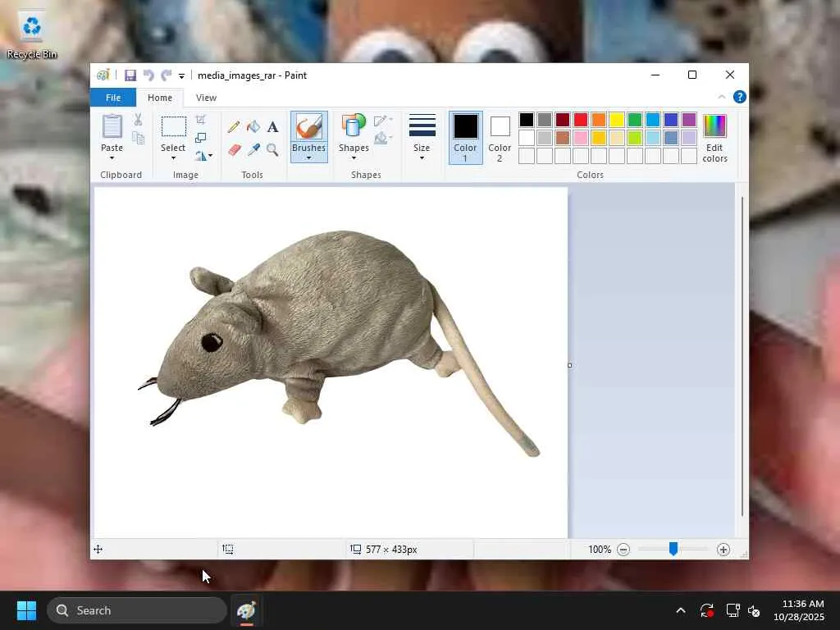Select the Color picker eyedropper tool
The width and height of the screenshot is (840, 630).
click(x=253, y=150)
